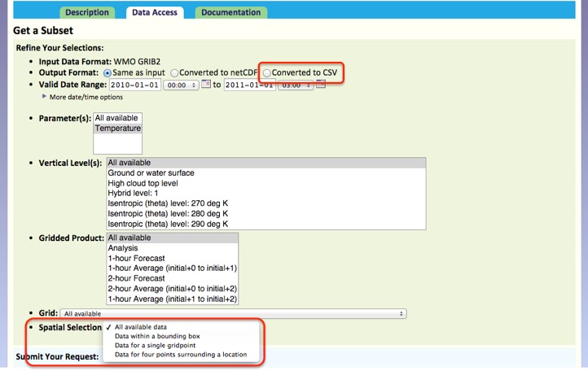The image size is (588, 371).
Task: Choose Converted to CSV output format
Action: (x=266, y=73)
